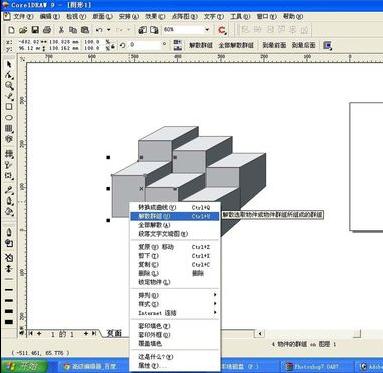
Task: Choose 全部解散 from context menu
Action: [175, 225]
